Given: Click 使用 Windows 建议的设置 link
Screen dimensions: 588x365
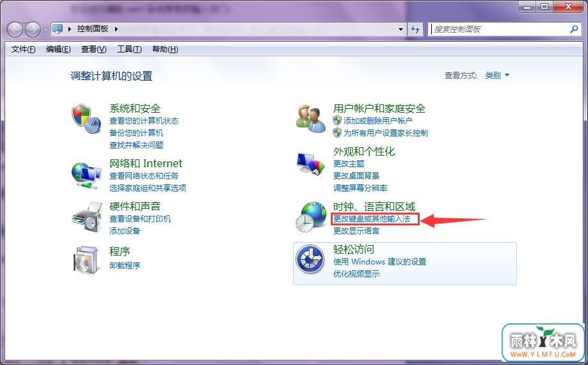Looking at the screenshot, I should [380, 261].
